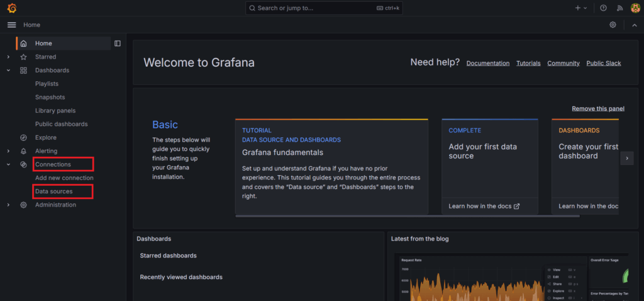Open Playlists menu item
Screen dimensions: 644x301
[47, 84]
